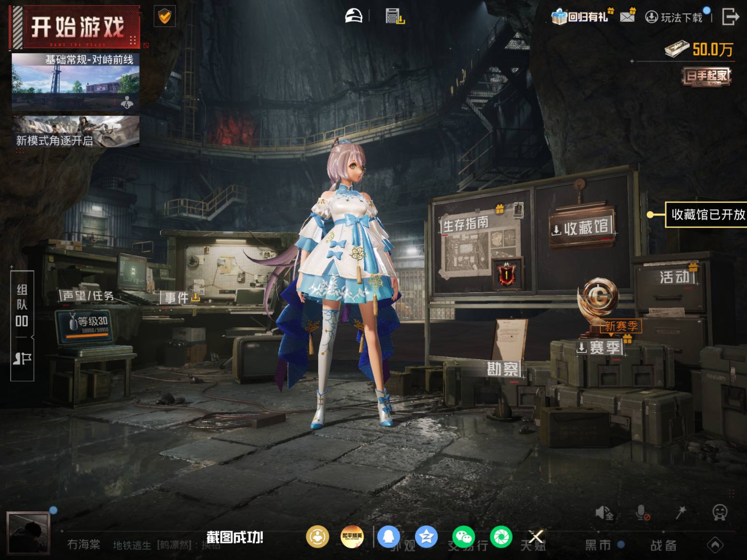
Task: Open 声望/任务 on the desk
Action: pos(88,296)
